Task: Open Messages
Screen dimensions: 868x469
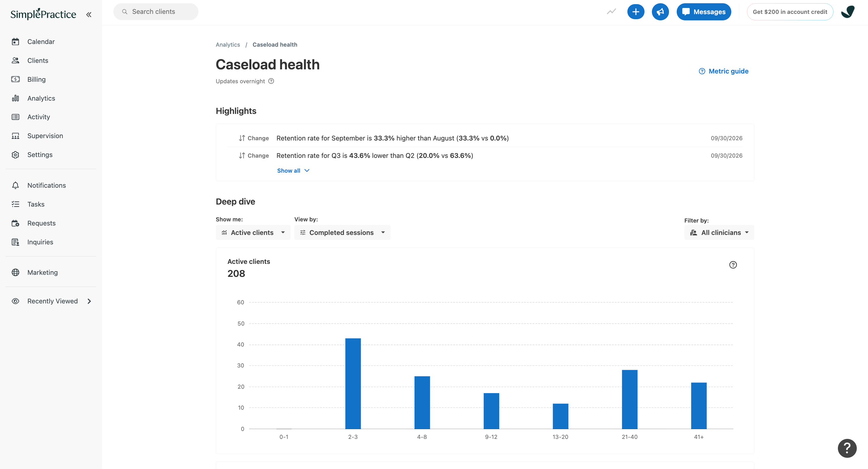Action: [x=704, y=12]
